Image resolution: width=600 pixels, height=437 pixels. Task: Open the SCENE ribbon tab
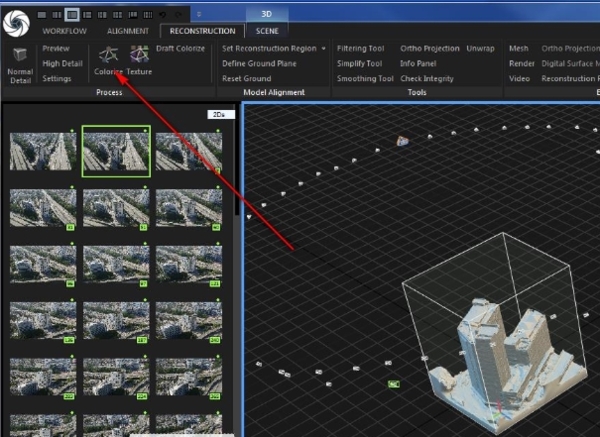click(267, 32)
